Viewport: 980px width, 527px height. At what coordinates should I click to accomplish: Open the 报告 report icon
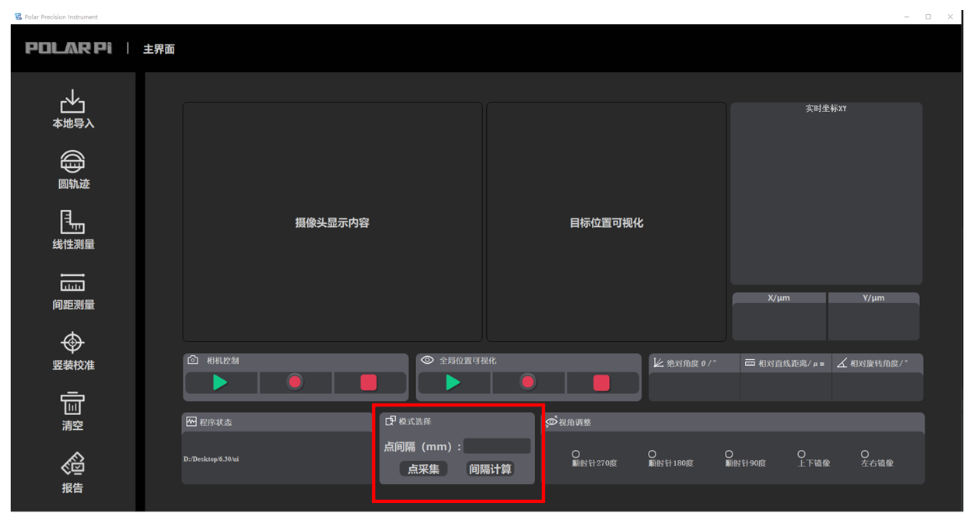[72, 465]
